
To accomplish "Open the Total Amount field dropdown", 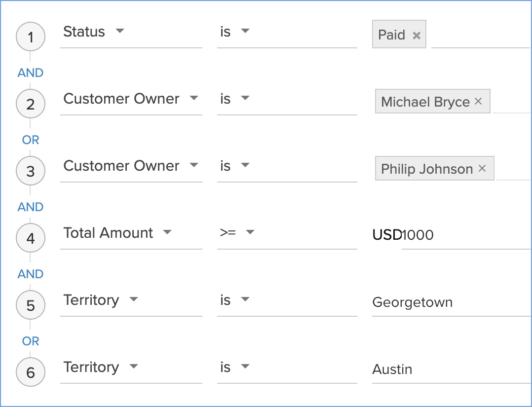I will 167,232.
